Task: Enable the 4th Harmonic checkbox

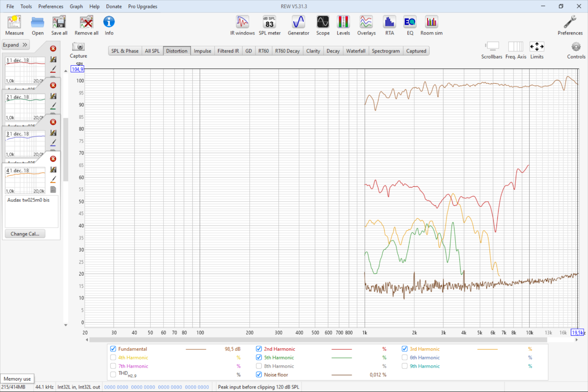Action: [x=113, y=358]
